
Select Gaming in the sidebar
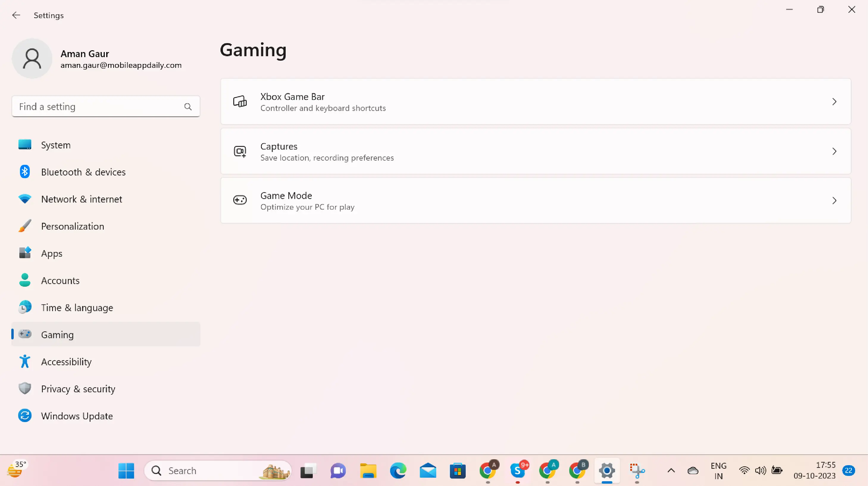[x=106, y=334]
